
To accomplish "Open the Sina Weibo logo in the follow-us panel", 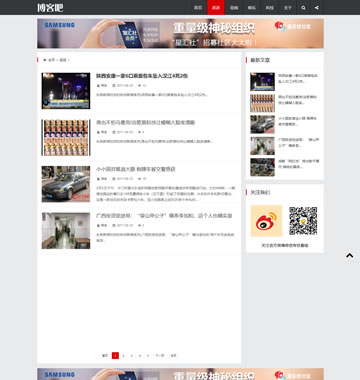I will 266,221.
